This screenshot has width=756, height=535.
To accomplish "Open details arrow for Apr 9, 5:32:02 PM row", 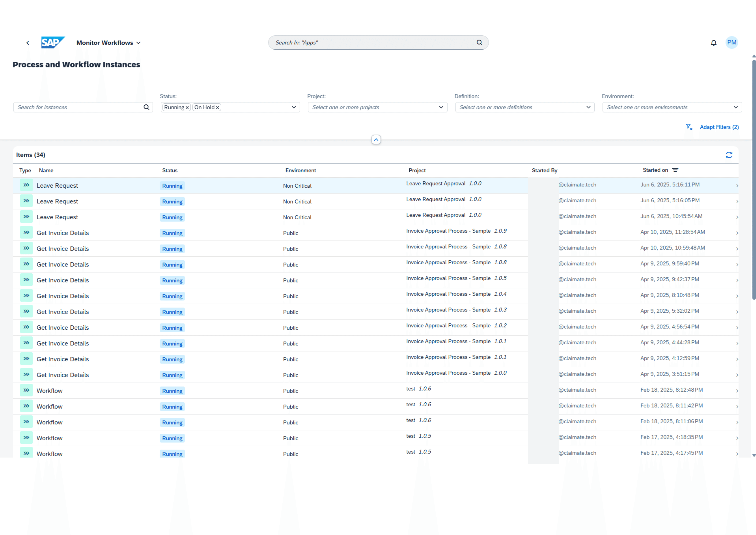I will pos(737,312).
